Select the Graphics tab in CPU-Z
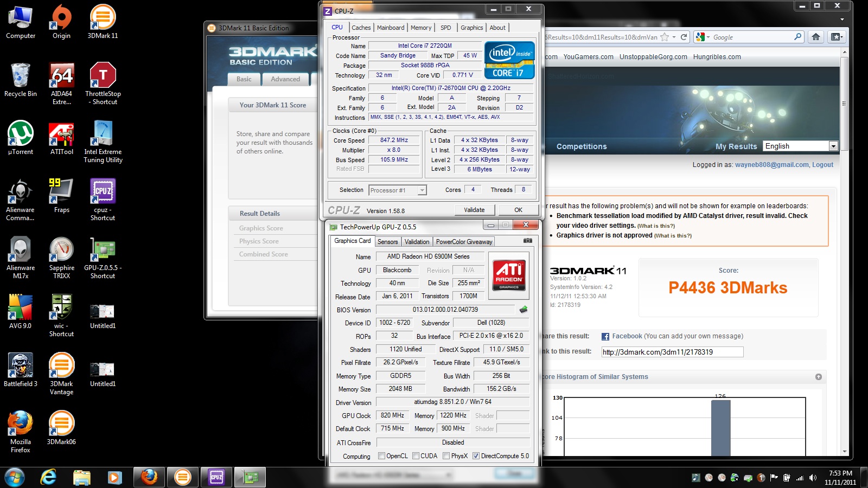 coord(471,28)
